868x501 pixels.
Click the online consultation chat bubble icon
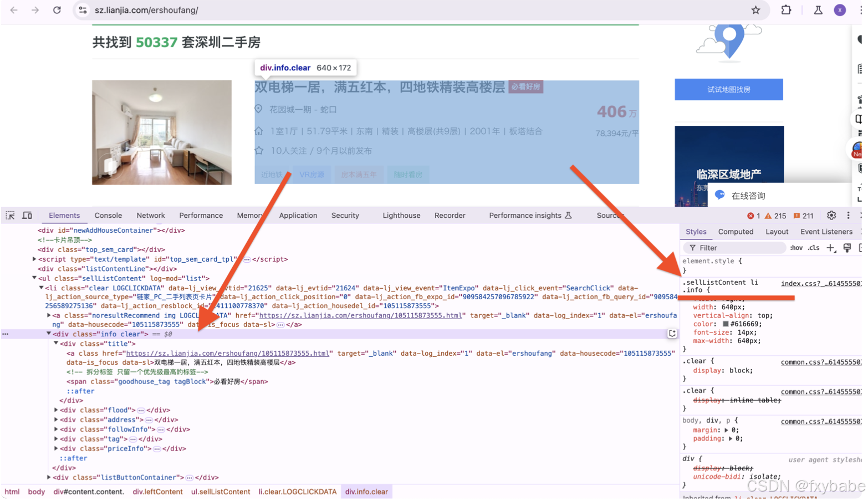click(x=720, y=195)
